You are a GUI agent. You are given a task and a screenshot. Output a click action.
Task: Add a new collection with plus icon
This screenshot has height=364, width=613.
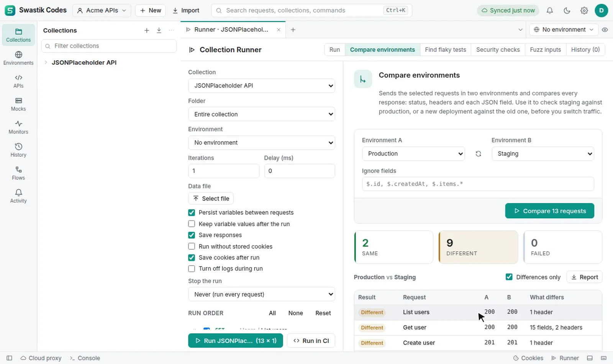[x=147, y=30]
